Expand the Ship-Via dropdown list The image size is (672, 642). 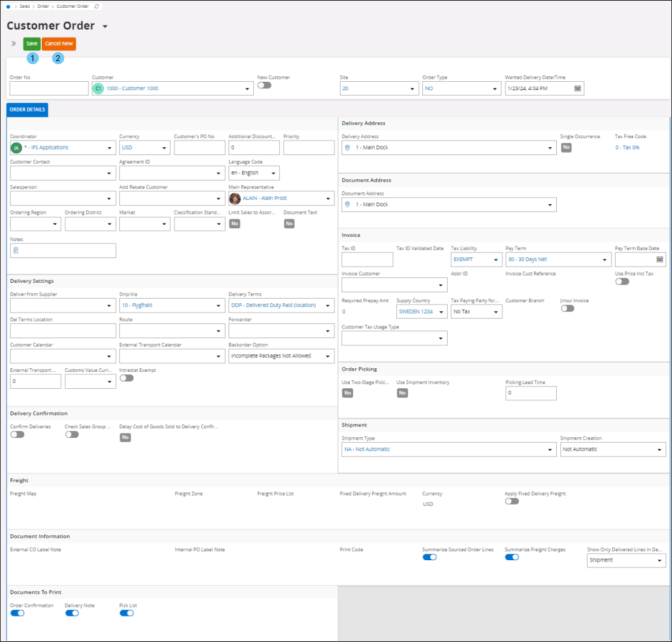tap(219, 306)
